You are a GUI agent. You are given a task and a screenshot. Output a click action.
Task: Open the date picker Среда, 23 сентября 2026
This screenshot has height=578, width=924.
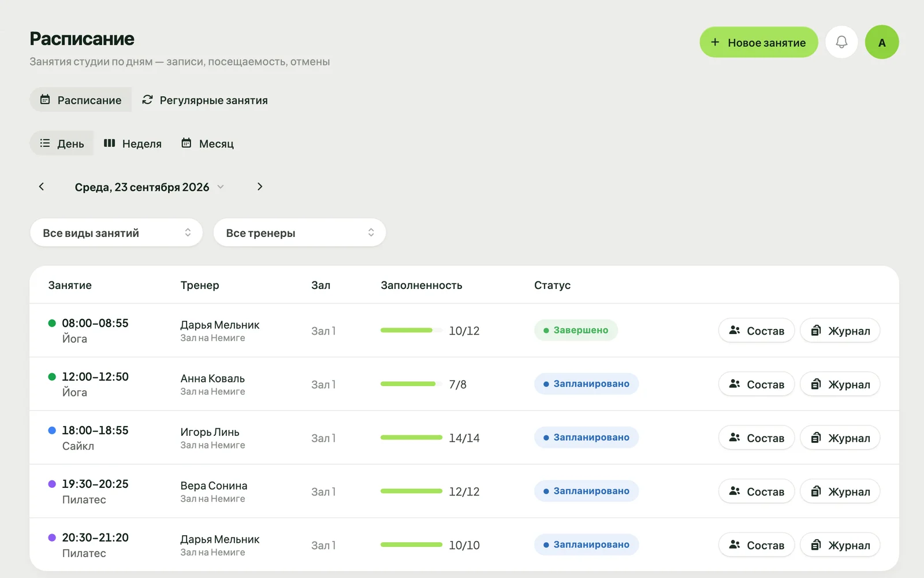pos(149,187)
